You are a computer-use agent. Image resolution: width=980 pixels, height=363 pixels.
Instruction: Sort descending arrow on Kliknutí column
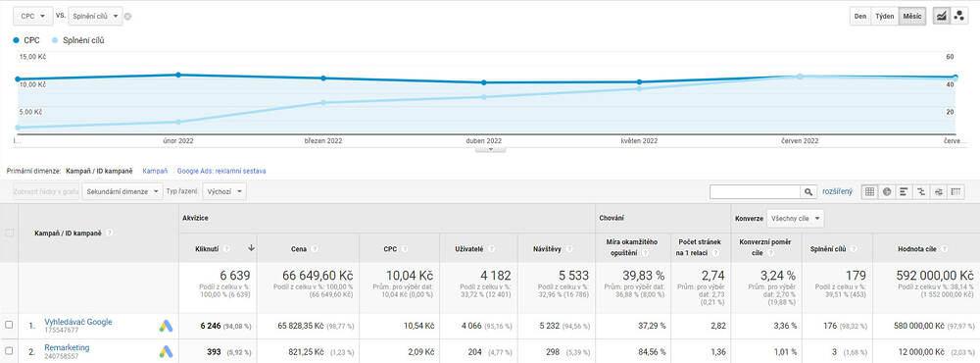[251, 248]
